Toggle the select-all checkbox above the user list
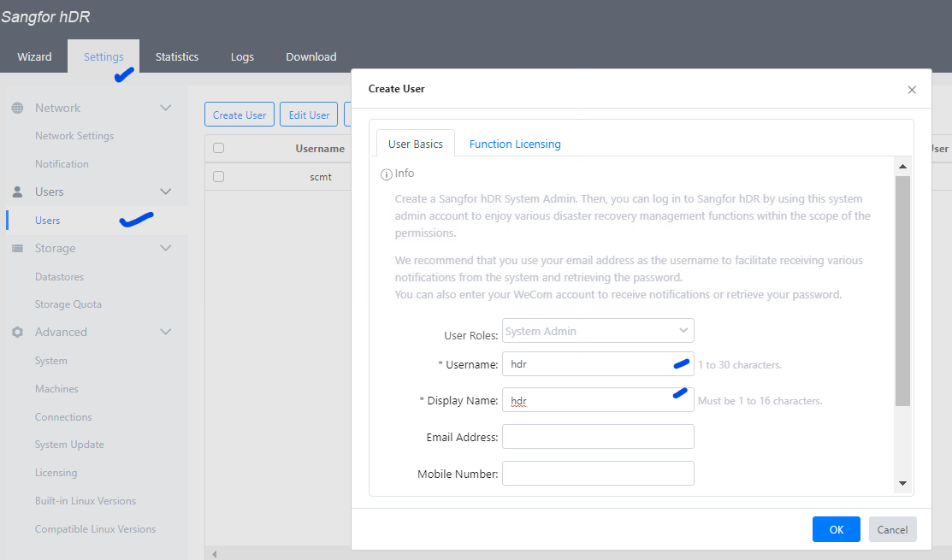 (x=218, y=148)
